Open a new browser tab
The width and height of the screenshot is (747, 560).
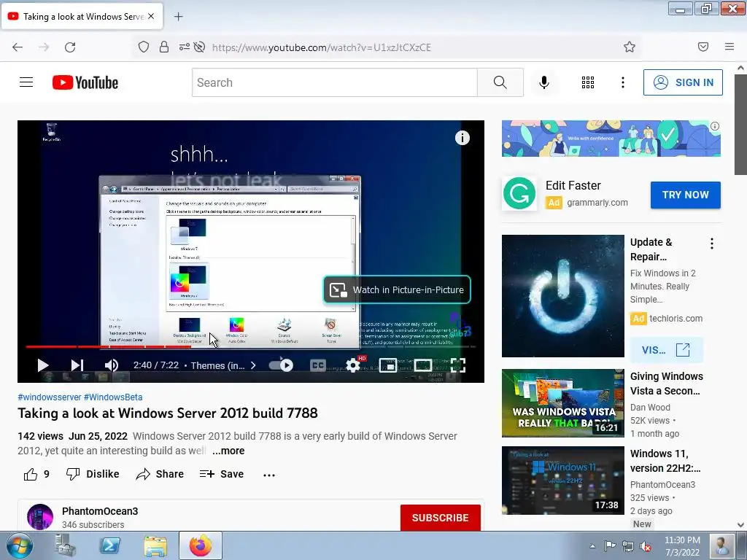click(178, 17)
